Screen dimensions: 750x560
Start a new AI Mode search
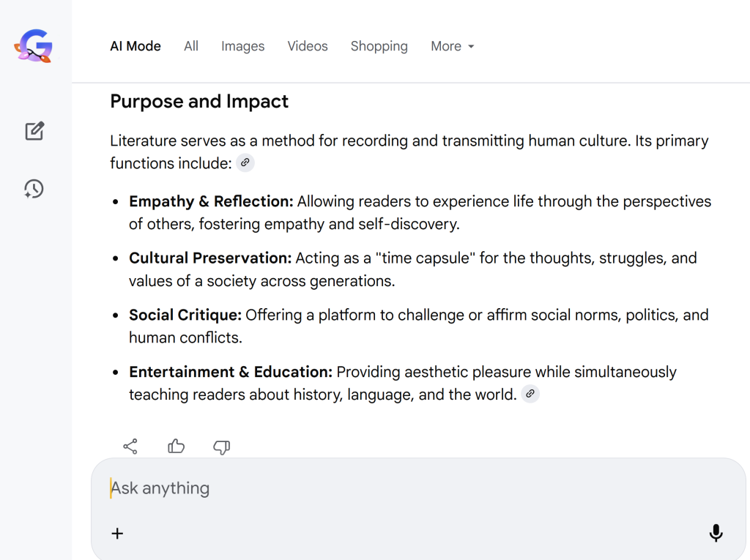pos(34,131)
